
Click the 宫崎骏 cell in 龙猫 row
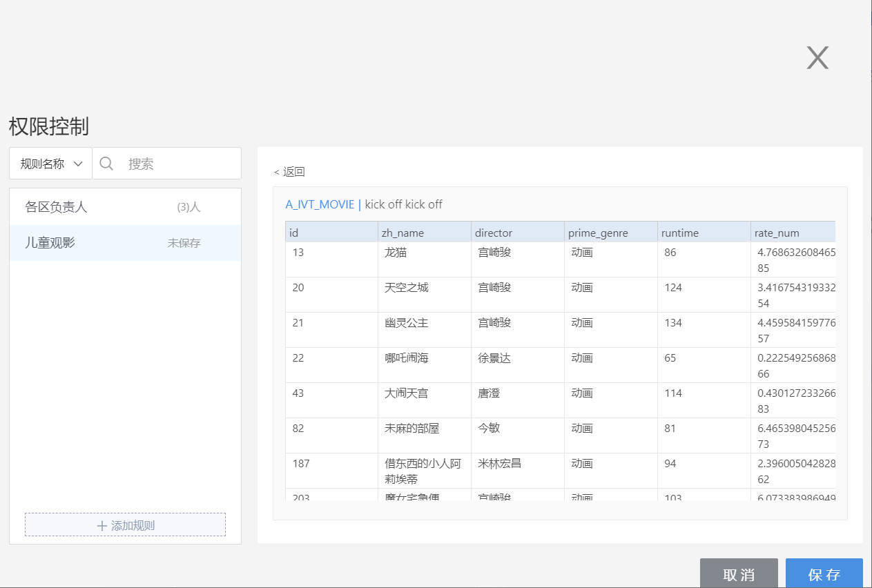pyautogui.click(x=518, y=260)
